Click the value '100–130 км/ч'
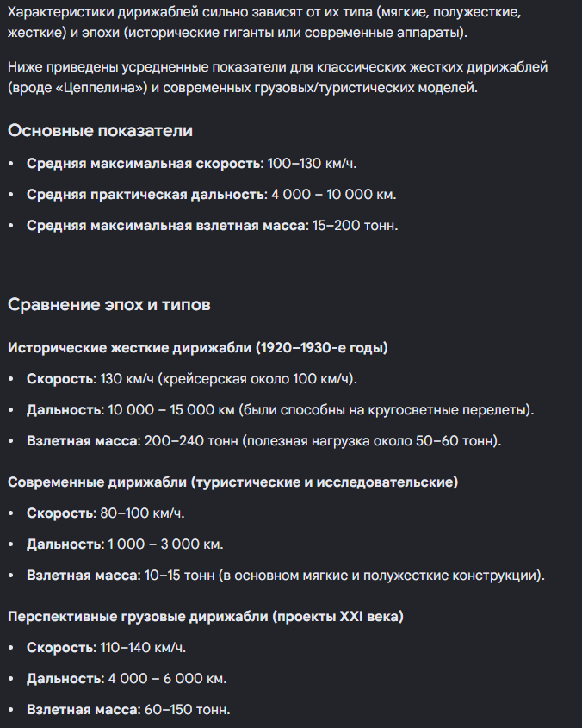The image size is (582, 728). [311, 164]
